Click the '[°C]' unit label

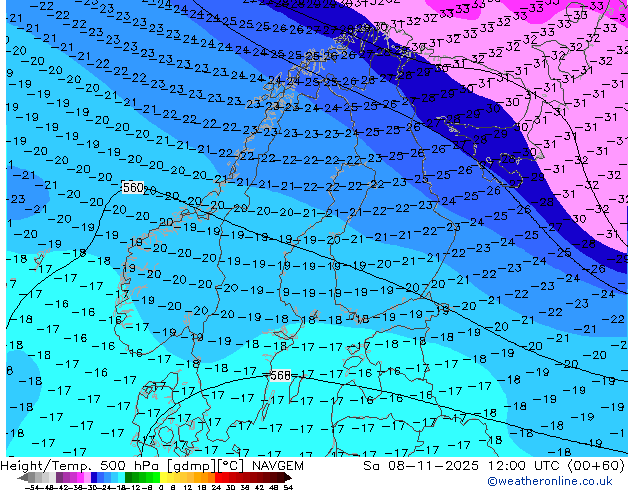pyautogui.click(x=230, y=466)
